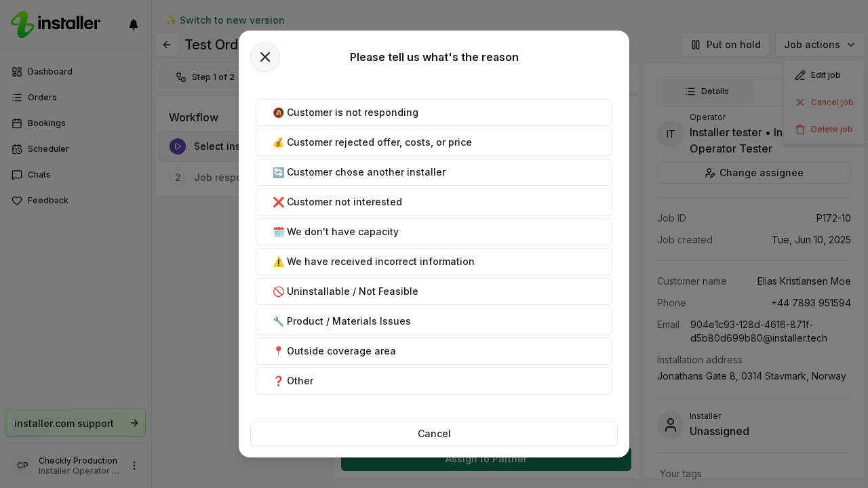Click the phone number +44 7893 951594
868x488 pixels.
point(811,303)
